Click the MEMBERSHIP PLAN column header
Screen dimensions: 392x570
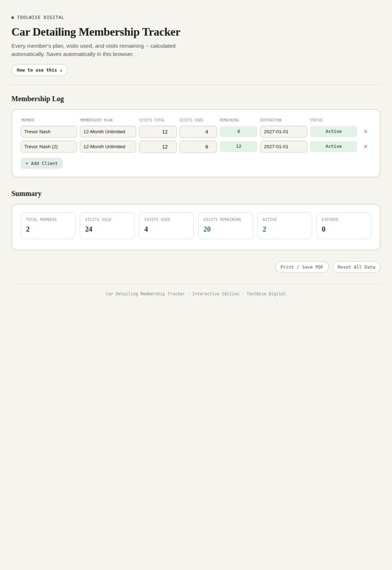pos(96,120)
